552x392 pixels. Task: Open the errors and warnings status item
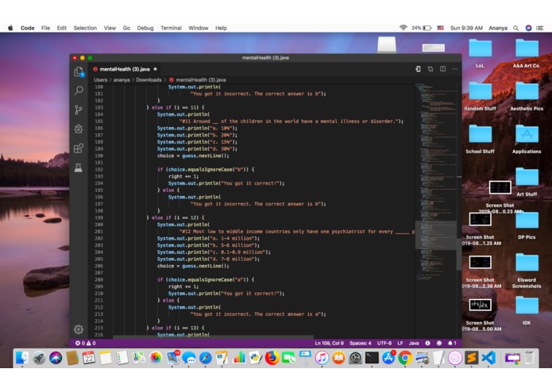tap(85, 343)
